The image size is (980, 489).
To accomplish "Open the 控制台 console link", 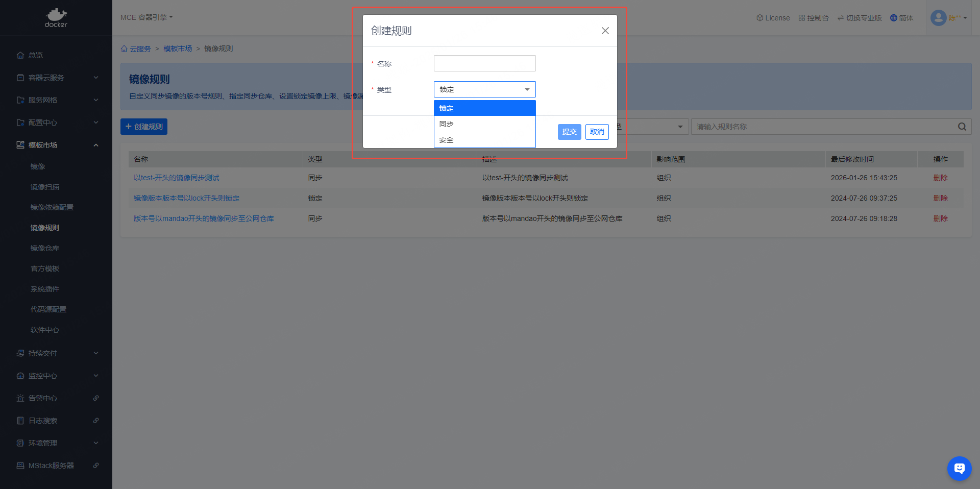I will coord(814,18).
